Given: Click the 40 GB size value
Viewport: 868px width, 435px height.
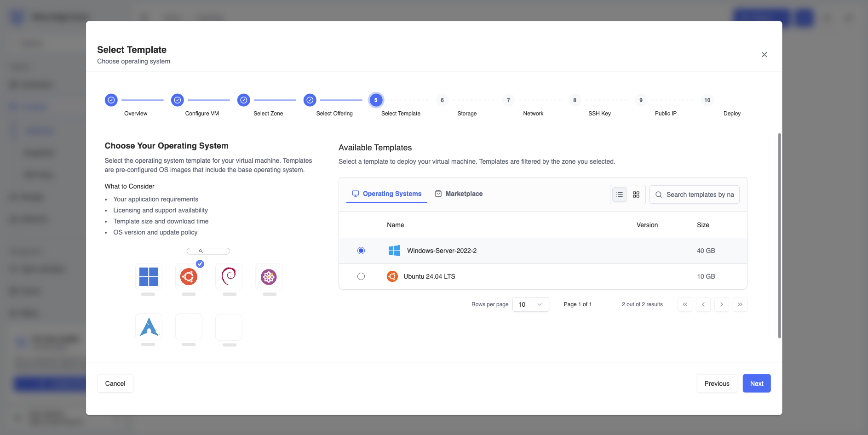Looking at the screenshot, I should pyautogui.click(x=706, y=251).
